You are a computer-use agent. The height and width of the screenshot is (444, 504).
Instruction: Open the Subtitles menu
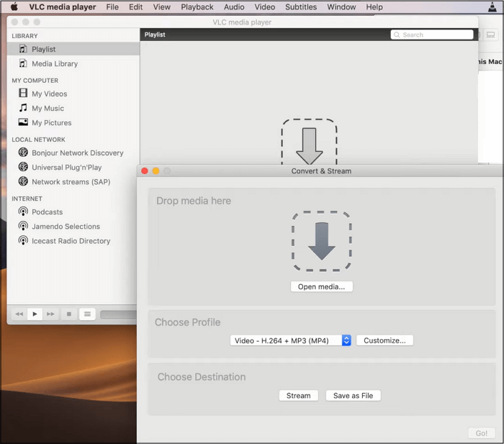300,7
